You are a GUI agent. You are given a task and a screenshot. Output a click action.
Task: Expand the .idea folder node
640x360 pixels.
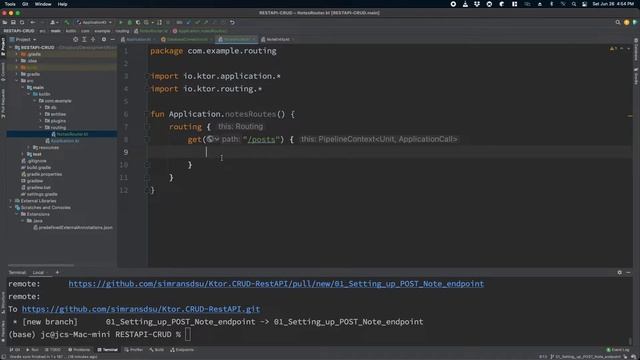tap(17, 61)
